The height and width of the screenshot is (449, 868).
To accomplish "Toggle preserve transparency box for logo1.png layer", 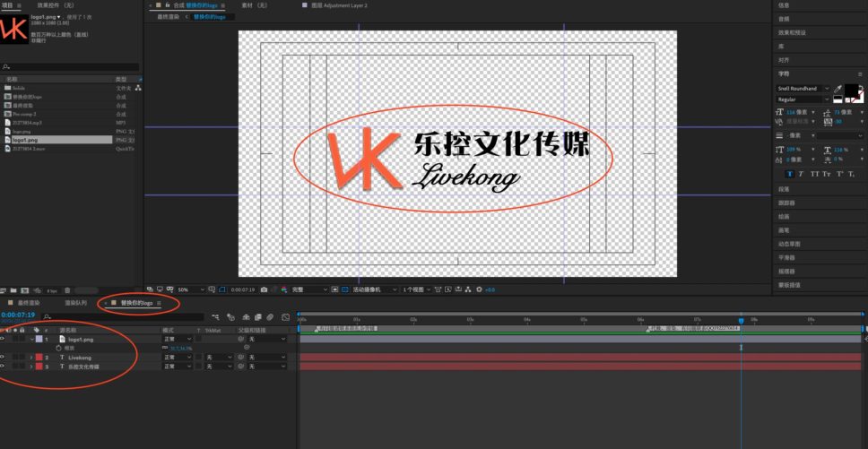I will [x=198, y=339].
